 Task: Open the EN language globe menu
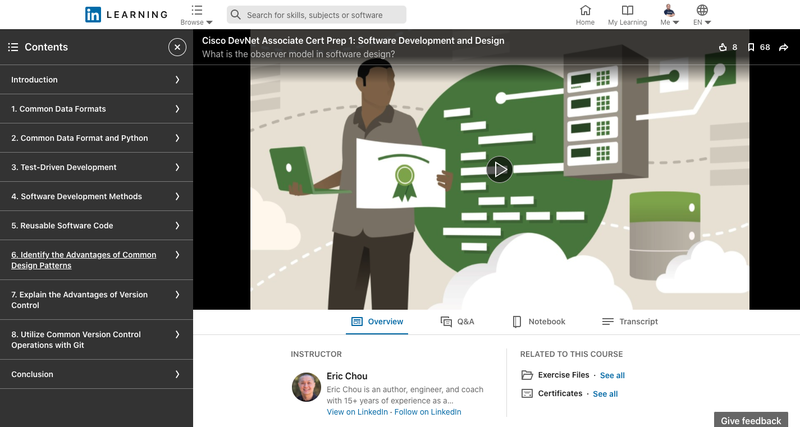click(702, 15)
